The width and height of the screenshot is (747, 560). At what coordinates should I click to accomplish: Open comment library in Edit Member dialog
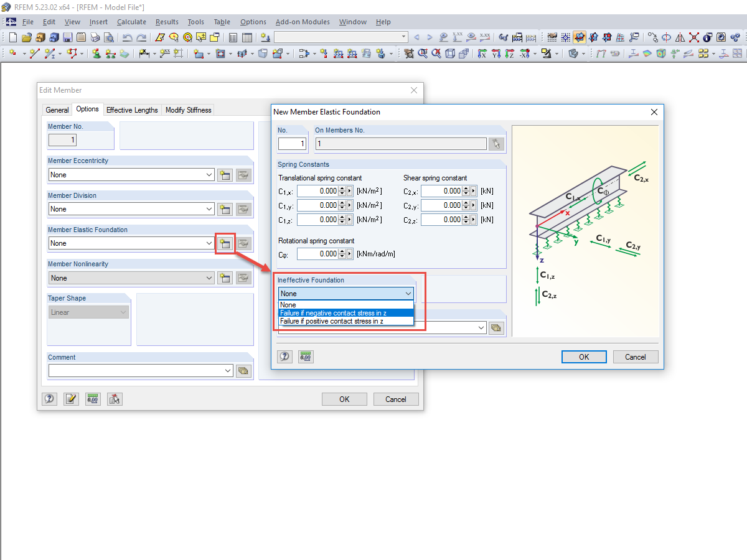pyautogui.click(x=243, y=371)
